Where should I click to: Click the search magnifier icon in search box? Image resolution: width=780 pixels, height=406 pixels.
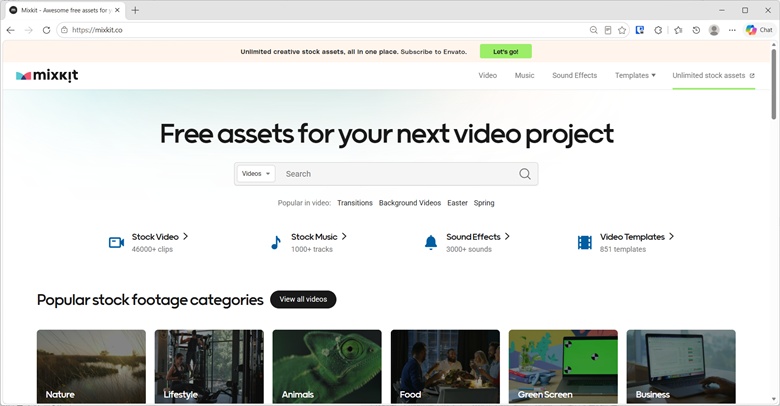(x=525, y=174)
